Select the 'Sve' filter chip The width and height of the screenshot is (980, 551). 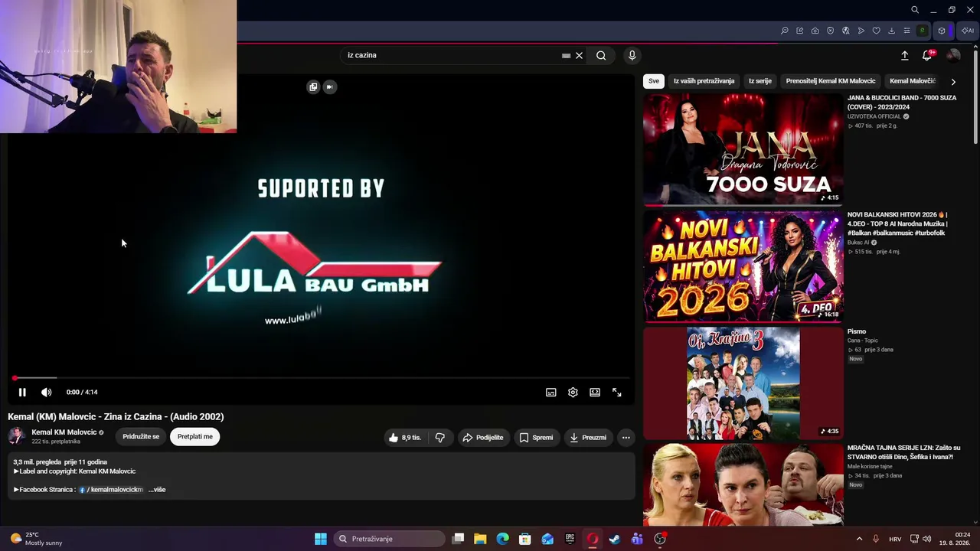coord(654,81)
